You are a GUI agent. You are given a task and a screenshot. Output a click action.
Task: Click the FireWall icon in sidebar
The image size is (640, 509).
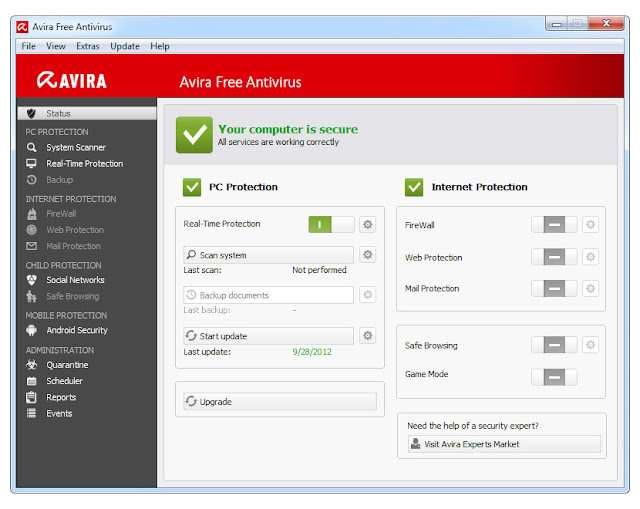pyautogui.click(x=31, y=214)
